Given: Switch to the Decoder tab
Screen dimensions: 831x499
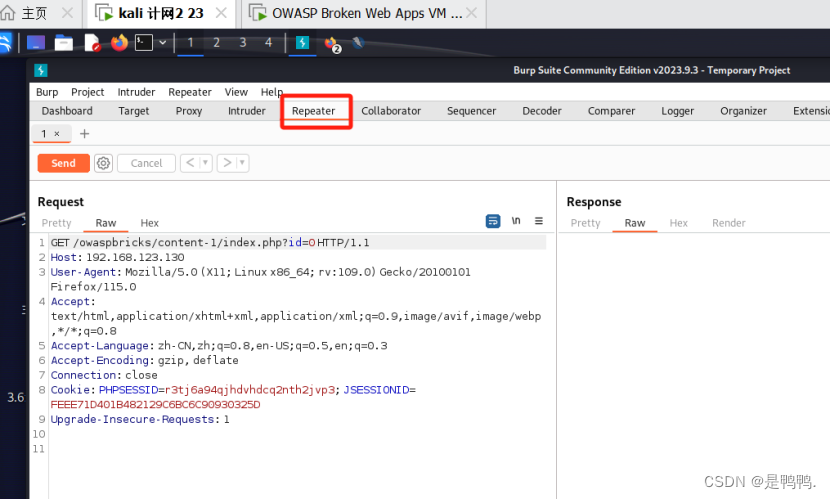Looking at the screenshot, I should 542,111.
